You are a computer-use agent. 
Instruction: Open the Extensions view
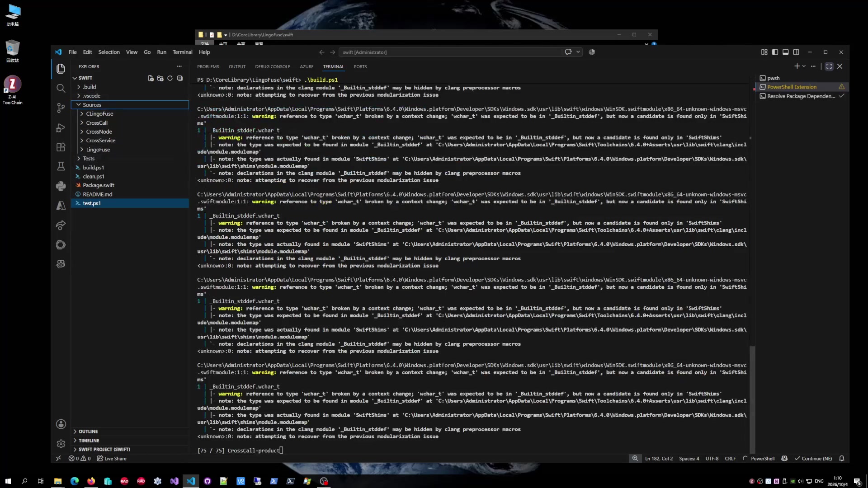pyautogui.click(x=61, y=147)
